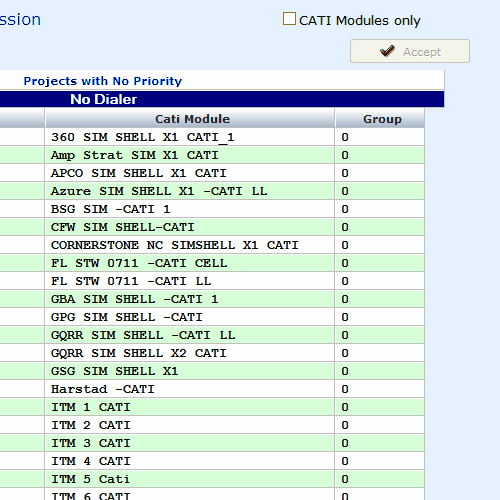Select the CORNERSTONE NC SIMSHELL X1 CATI row
The height and width of the screenshot is (500, 500).
coord(212,245)
